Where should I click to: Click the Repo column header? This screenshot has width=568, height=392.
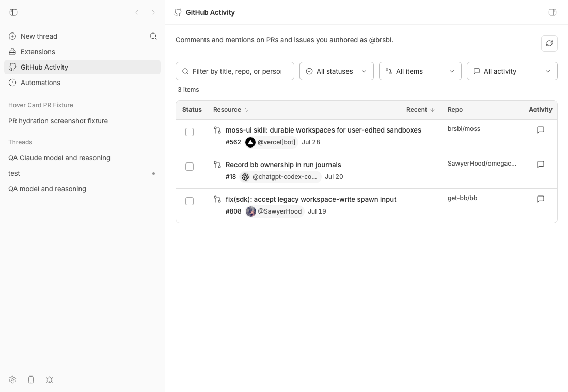(455, 110)
